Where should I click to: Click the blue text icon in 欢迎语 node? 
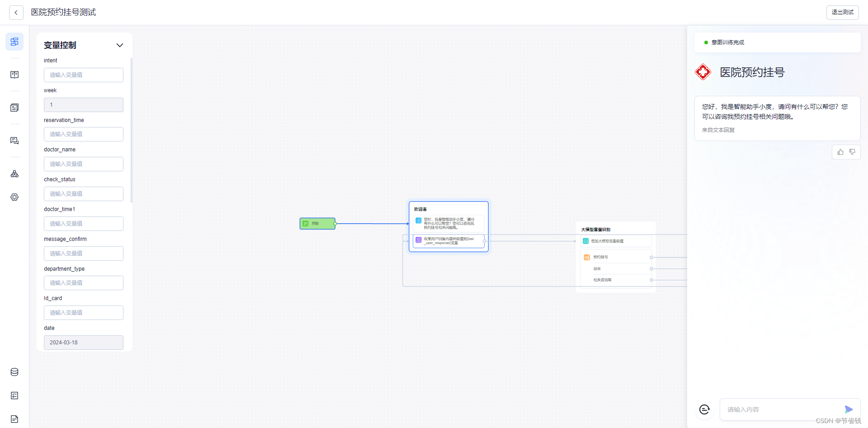[x=419, y=221]
